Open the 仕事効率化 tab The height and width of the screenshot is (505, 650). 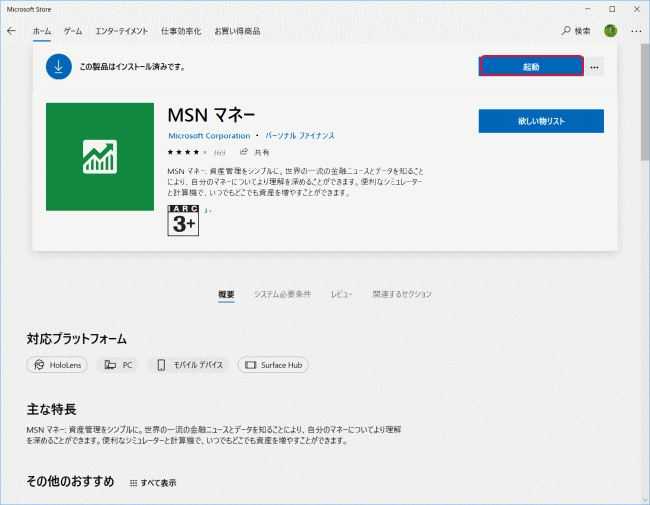pos(181,31)
